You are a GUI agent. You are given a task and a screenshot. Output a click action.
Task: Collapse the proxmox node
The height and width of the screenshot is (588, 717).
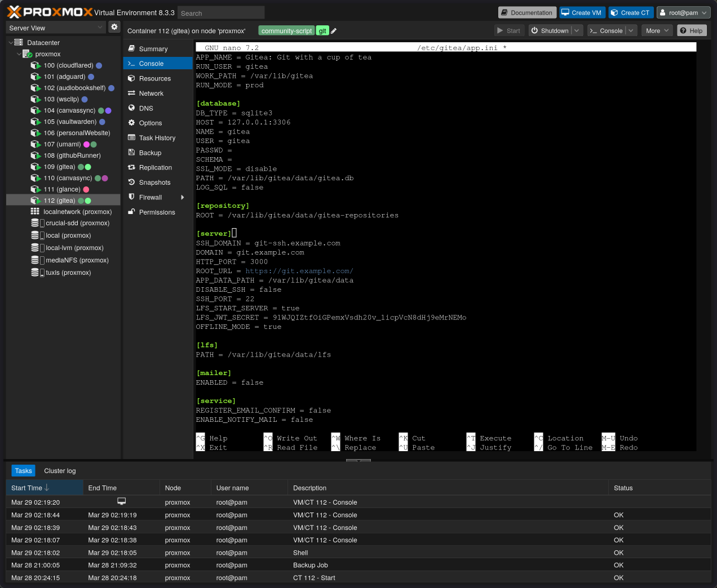[19, 54]
